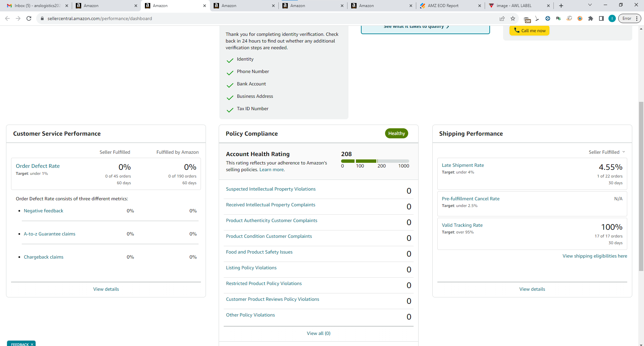This screenshot has height=346, width=644.
Task: Click the share page icon in address bar
Action: point(502,18)
